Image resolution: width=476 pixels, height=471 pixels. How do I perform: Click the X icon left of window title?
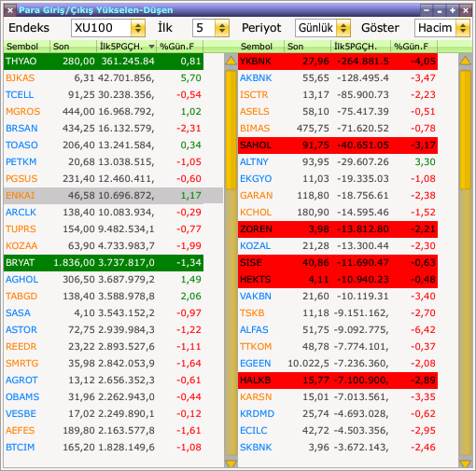coord(10,10)
